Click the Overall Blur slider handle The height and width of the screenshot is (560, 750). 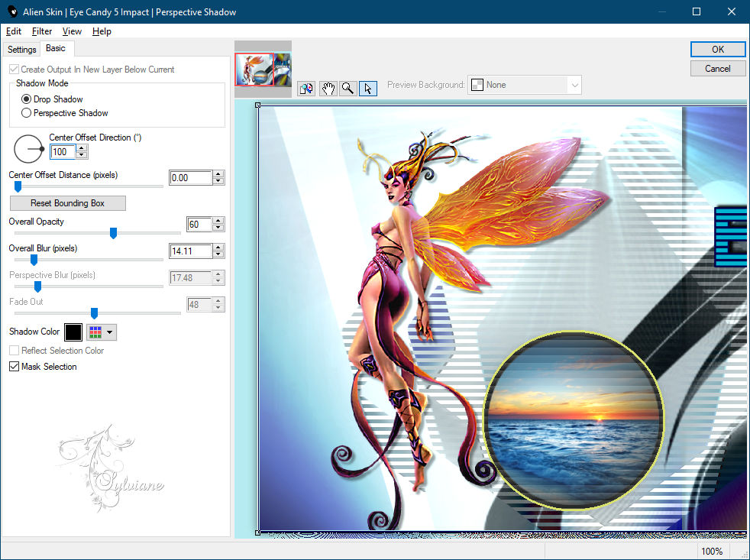(x=34, y=260)
